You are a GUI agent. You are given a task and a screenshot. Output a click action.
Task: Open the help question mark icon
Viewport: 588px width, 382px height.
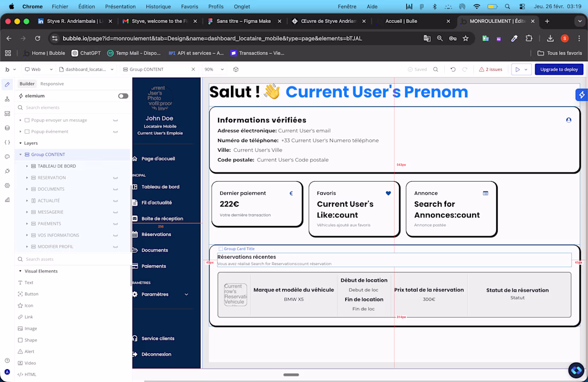pyautogui.click(x=7, y=361)
